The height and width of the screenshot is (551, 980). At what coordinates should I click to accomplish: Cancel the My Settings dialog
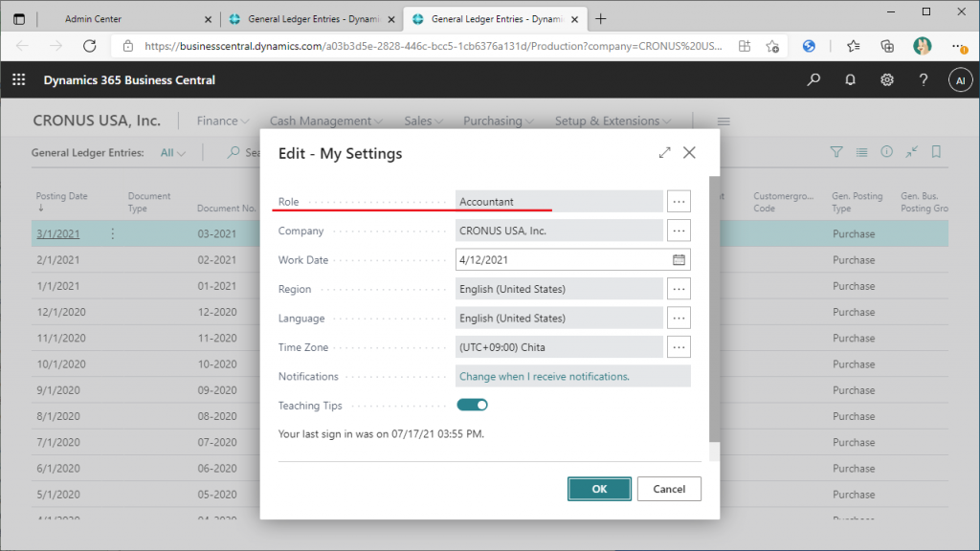[669, 489]
